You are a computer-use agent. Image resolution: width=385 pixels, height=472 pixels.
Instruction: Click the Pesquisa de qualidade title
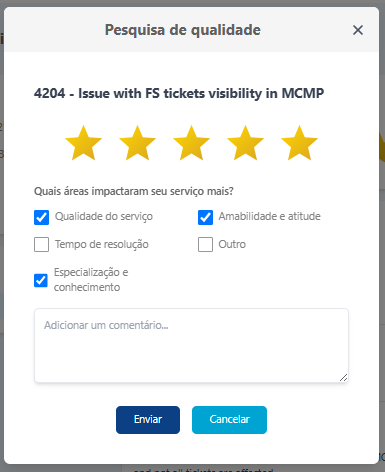click(183, 30)
